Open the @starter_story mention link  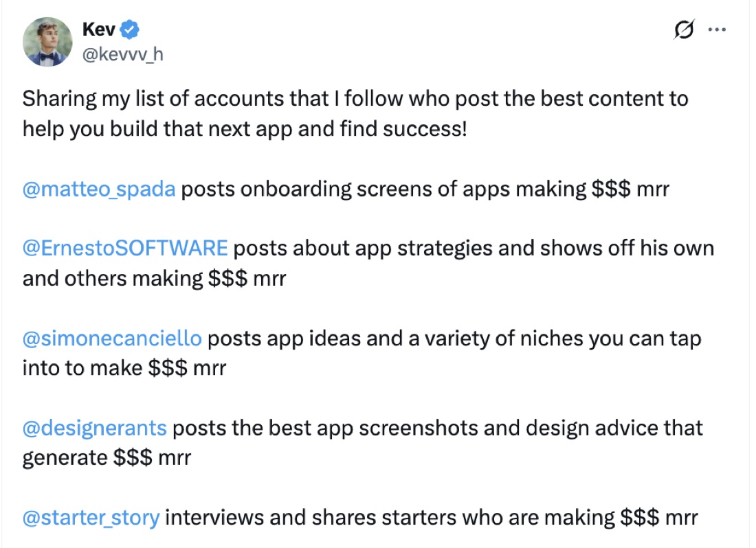(x=91, y=518)
